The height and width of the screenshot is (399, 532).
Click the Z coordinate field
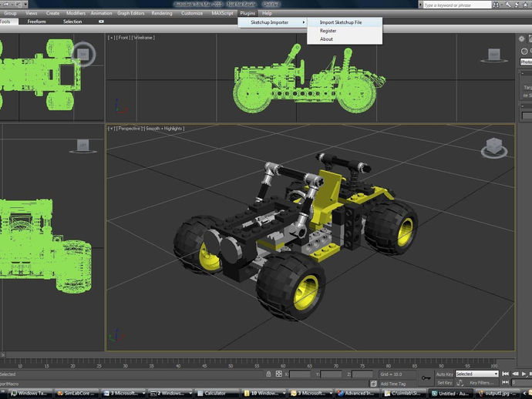pyautogui.click(x=362, y=374)
